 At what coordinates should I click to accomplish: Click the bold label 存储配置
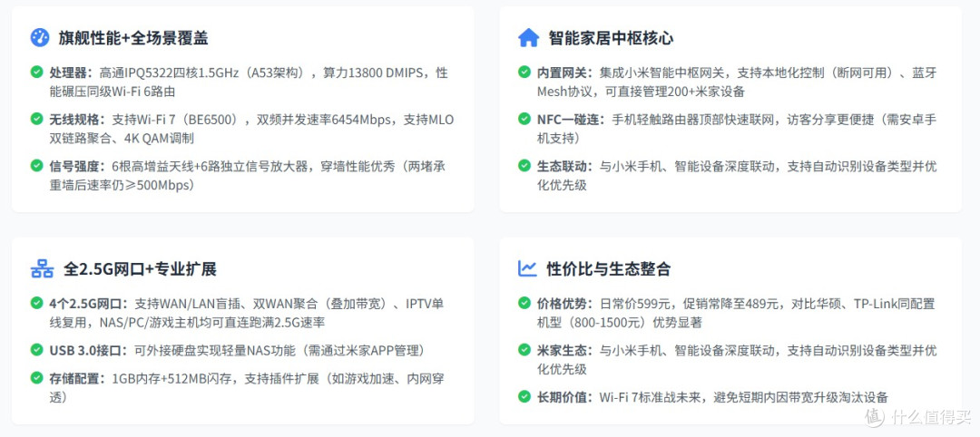point(77,379)
